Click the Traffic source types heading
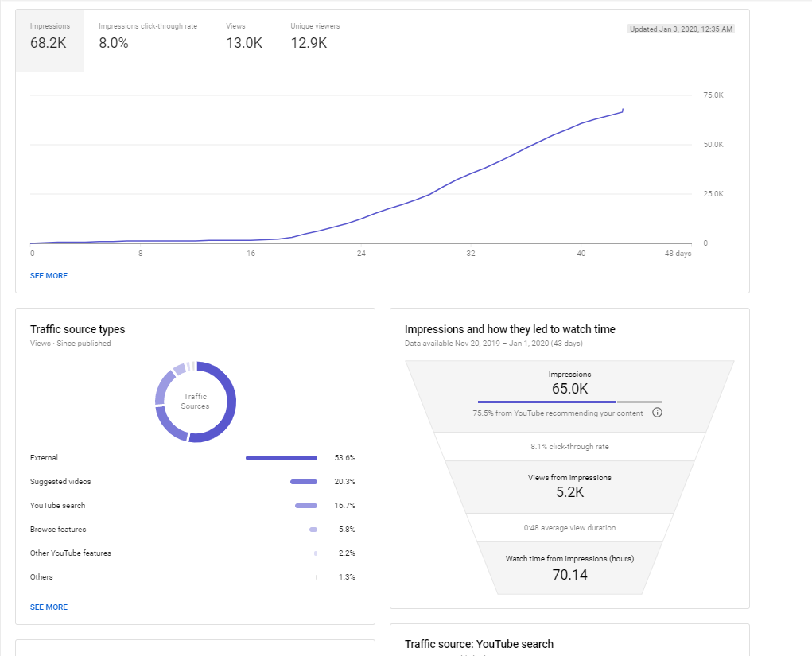The width and height of the screenshot is (812, 656). (x=78, y=329)
